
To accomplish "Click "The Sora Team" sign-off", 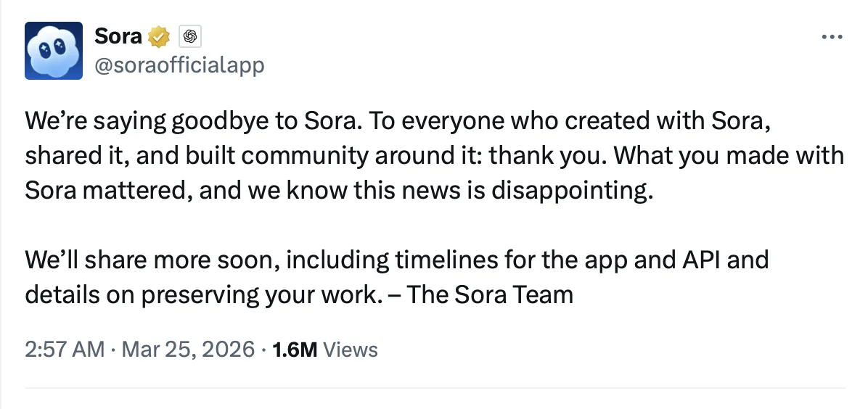I will point(490,295).
